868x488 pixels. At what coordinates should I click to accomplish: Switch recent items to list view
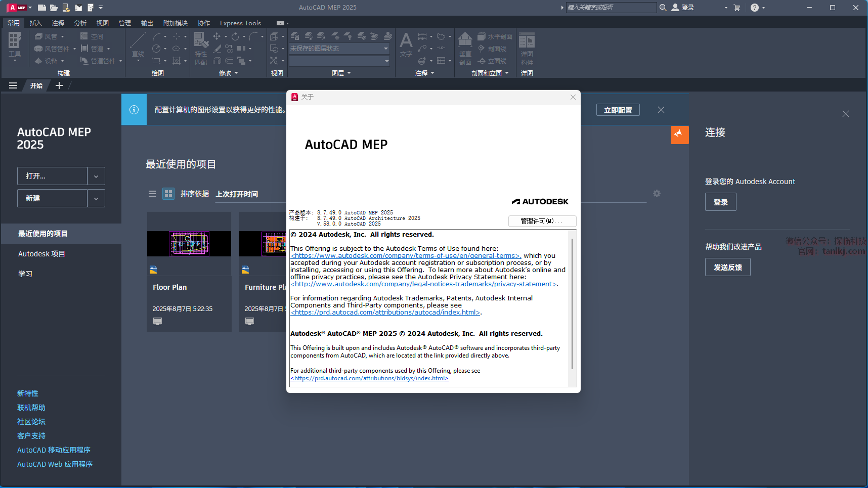pyautogui.click(x=152, y=194)
